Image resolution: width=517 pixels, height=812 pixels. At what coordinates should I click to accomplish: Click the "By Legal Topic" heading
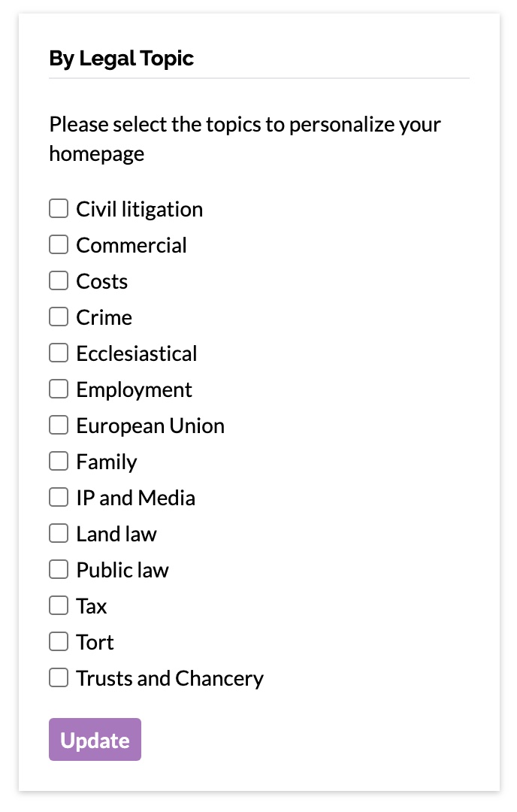click(122, 59)
